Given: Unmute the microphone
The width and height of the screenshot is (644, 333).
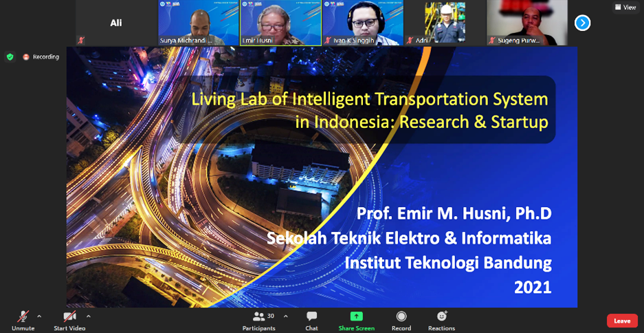Looking at the screenshot, I should point(23,320).
